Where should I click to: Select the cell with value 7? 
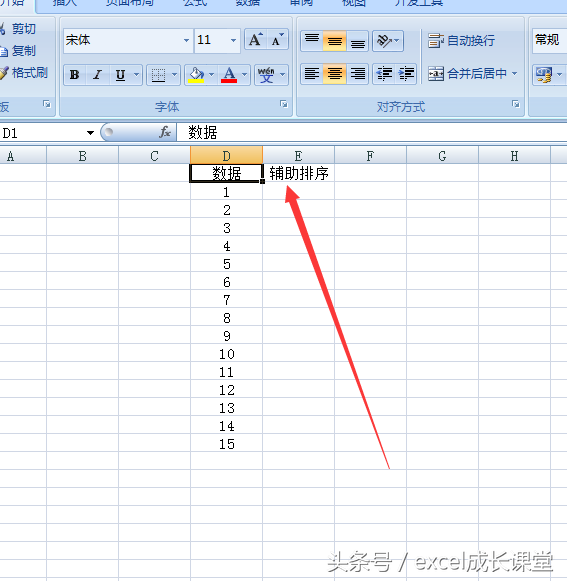[226, 299]
